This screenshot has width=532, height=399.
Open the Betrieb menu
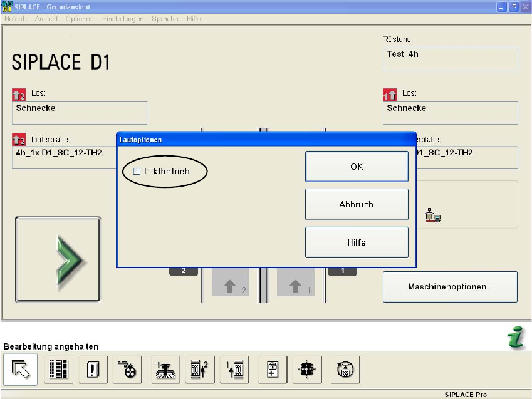15,19
